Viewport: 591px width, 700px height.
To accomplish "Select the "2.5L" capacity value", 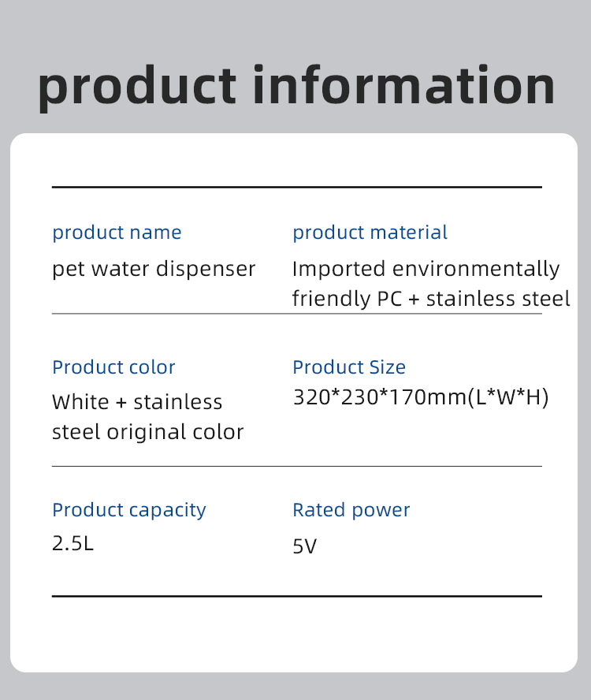I will (72, 544).
